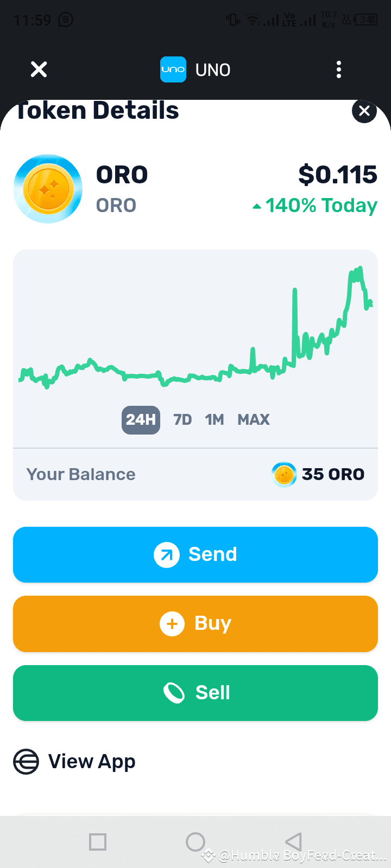Viewport: 391px width, 868px height.
Task: Dismiss the Token Details sheet
Action: (364, 111)
